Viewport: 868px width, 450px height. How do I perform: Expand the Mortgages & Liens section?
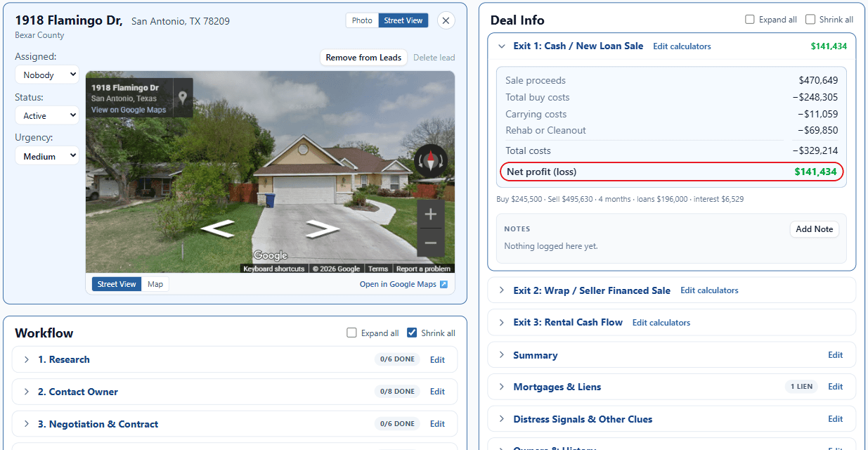pyautogui.click(x=502, y=387)
